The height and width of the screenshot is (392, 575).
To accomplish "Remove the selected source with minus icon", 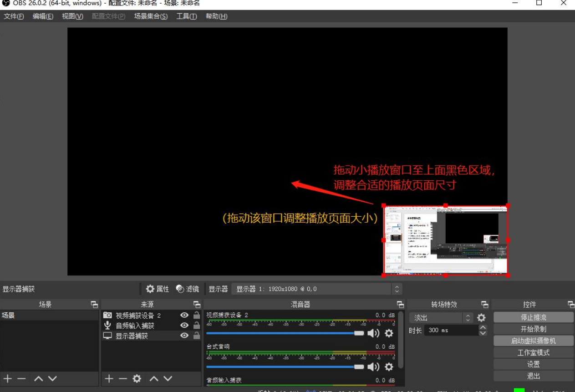I will 123,379.
